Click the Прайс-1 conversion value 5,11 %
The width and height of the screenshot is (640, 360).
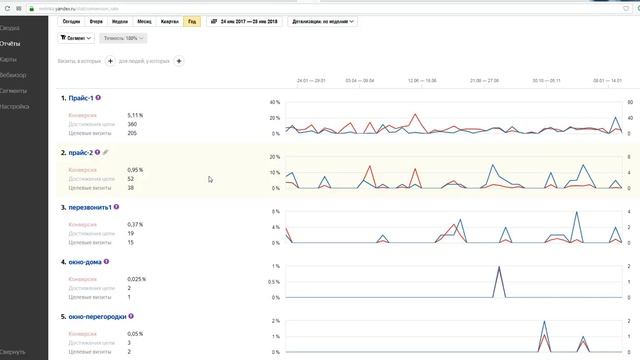tap(135, 116)
